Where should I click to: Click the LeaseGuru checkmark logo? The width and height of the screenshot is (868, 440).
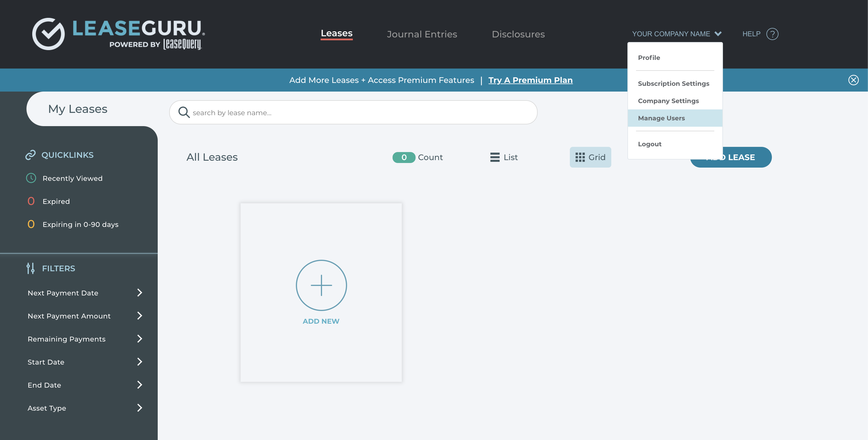coord(49,34)
